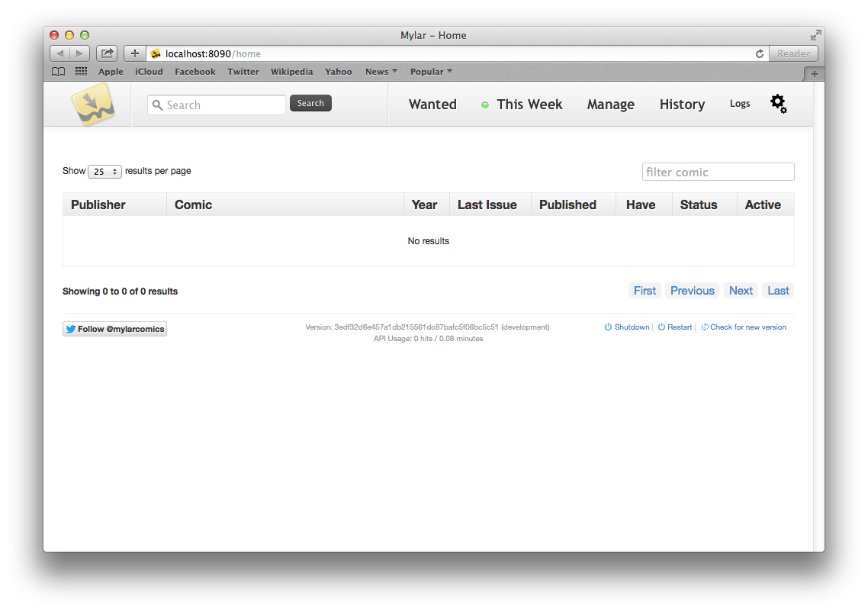Open the This Week page
The width and height of the screenshot is (868, 612).
(529, 105)
